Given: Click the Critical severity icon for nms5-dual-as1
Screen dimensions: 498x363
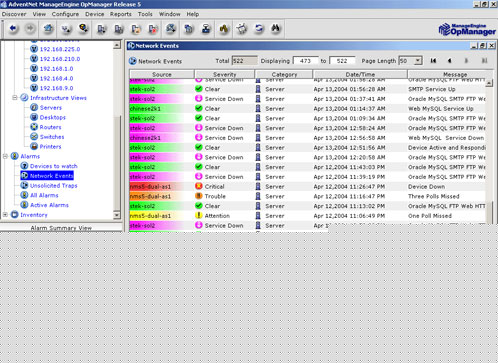Looking at the screenshot, I should pos(199,186).
